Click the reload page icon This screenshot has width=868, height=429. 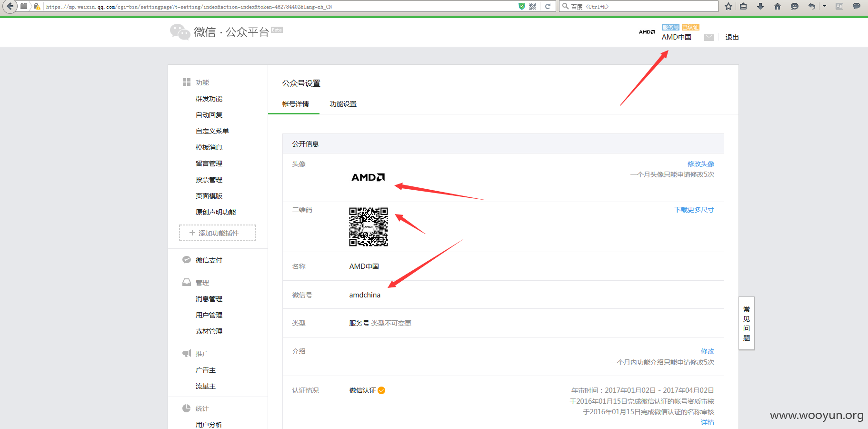[548, 6]
